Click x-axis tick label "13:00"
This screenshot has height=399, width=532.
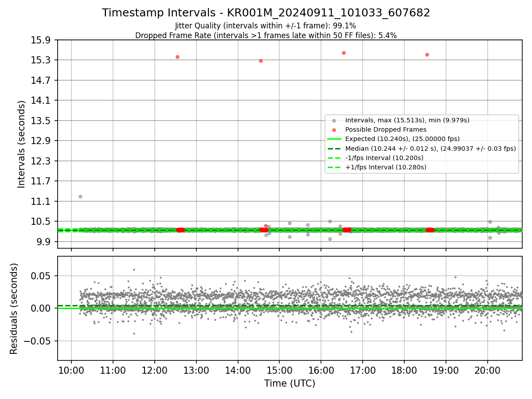click(x=196, y=370)
